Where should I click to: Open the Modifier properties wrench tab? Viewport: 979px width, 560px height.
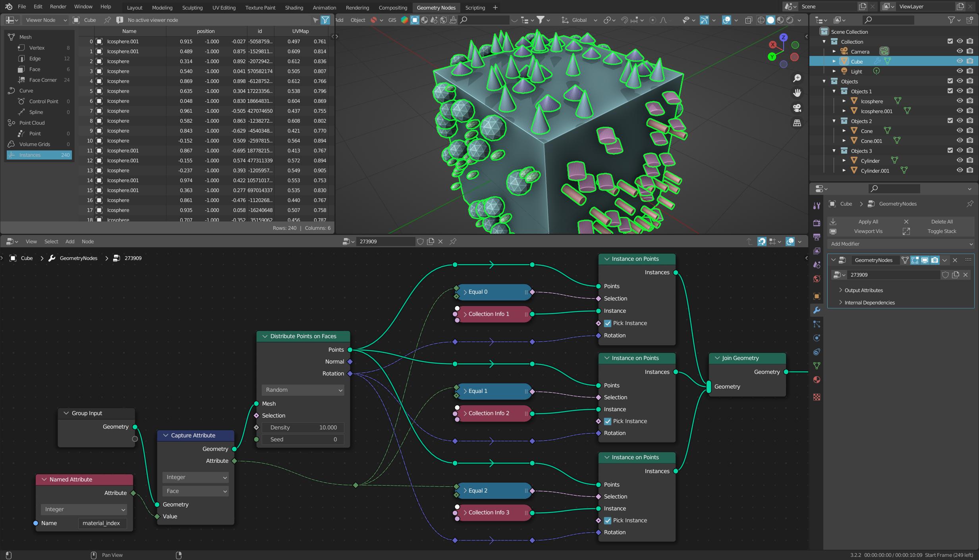coord(817,310)
